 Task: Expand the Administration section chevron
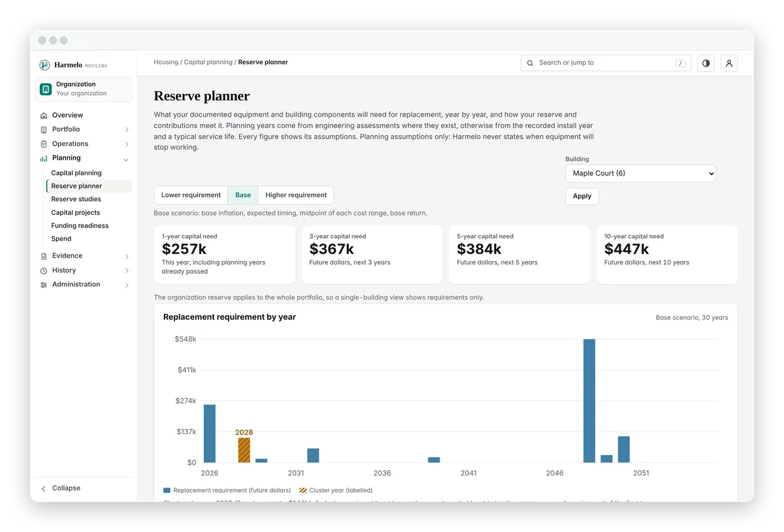click(127, 285)
